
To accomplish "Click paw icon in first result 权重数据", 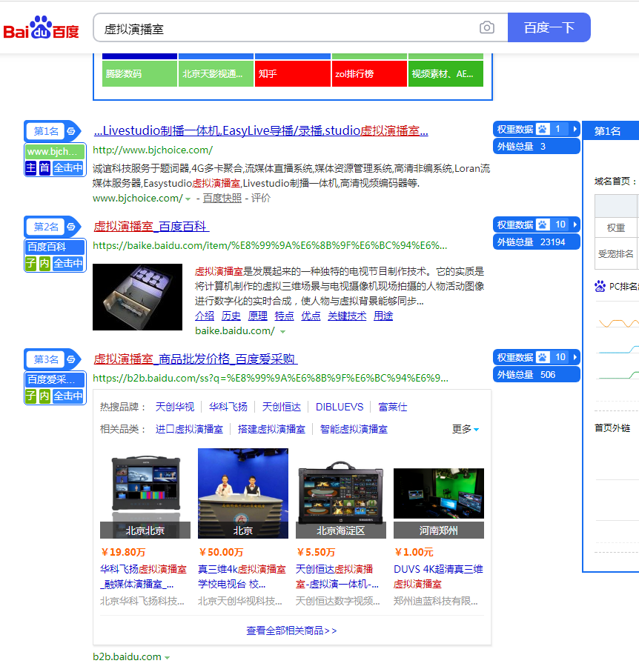I will 543,129.
